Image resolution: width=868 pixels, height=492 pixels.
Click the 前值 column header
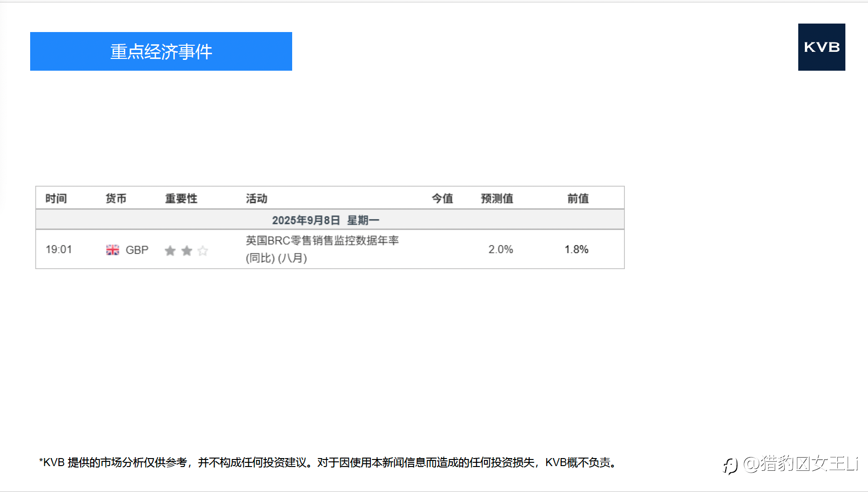[x=578, y=198]
